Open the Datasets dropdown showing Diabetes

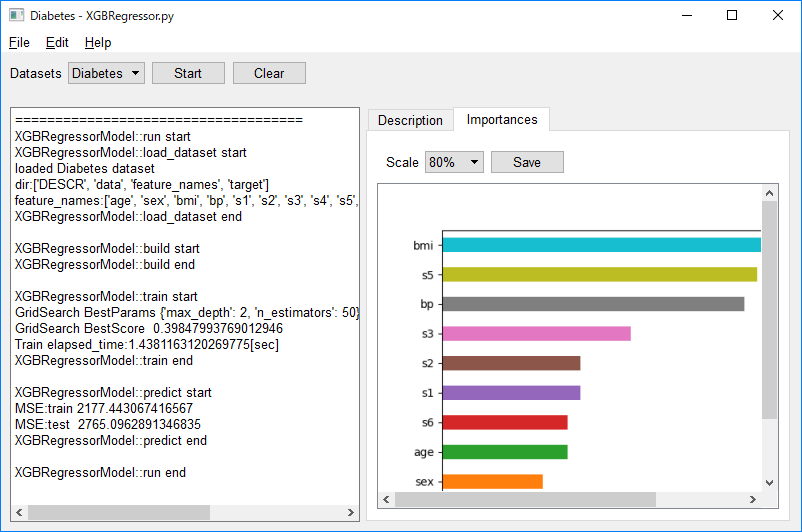click(106, 73)
